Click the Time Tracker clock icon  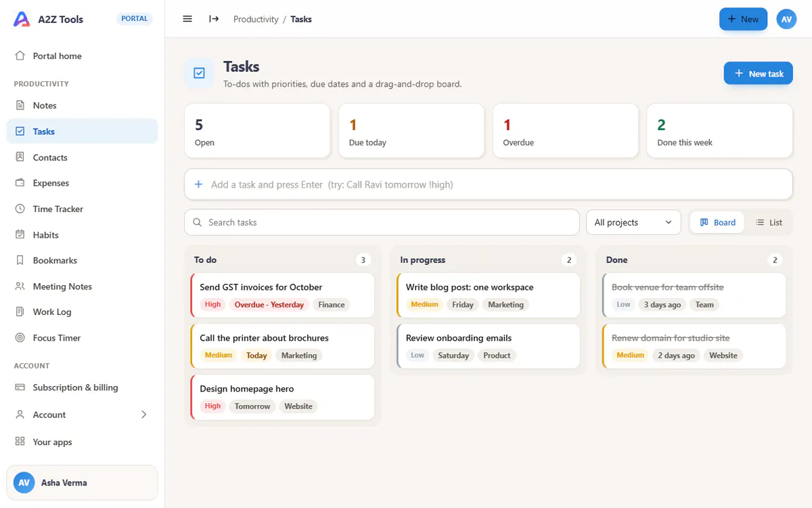click(20, 209)
